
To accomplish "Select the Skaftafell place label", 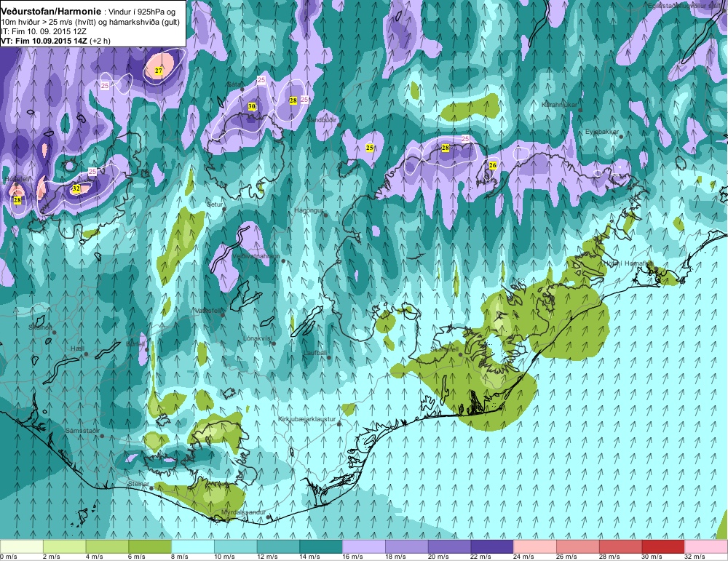I will pyautogui.click(x=444, y=349).
